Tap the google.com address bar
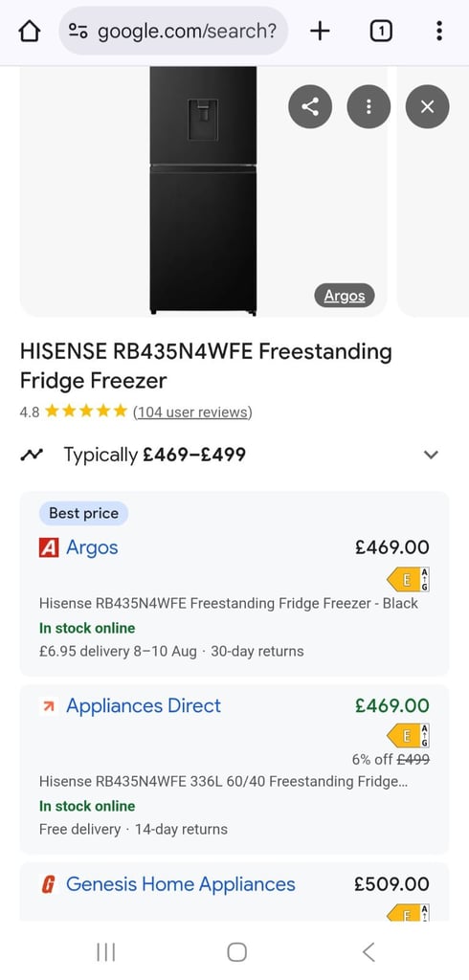Image resolution: width=469 pixels, height=980 pixels. [x=173, y=31]
